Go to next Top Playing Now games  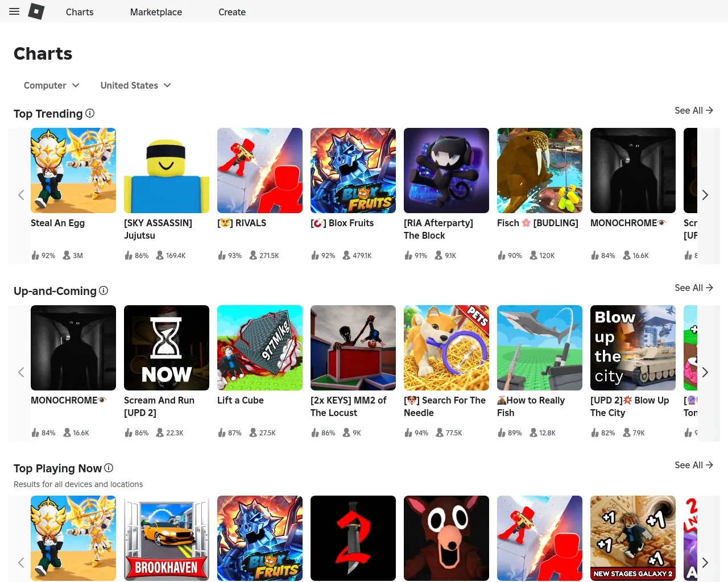(705, 563)
